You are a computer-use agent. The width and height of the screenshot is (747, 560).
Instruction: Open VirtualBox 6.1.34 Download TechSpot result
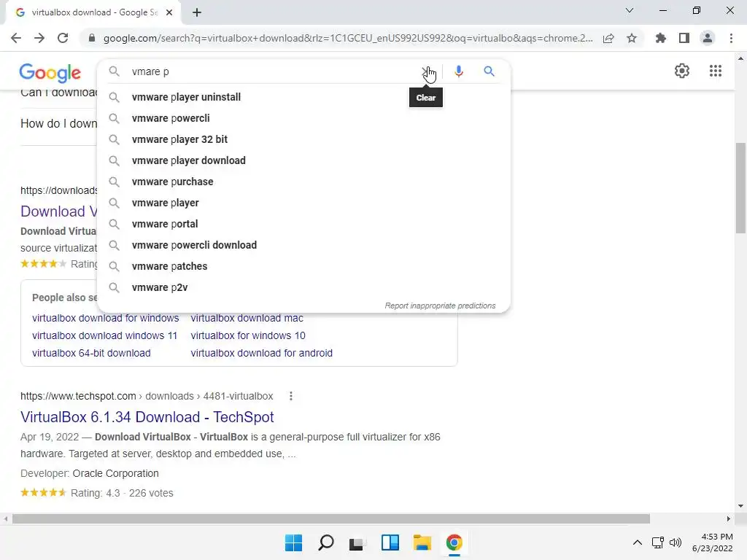(x=147, y=417)
